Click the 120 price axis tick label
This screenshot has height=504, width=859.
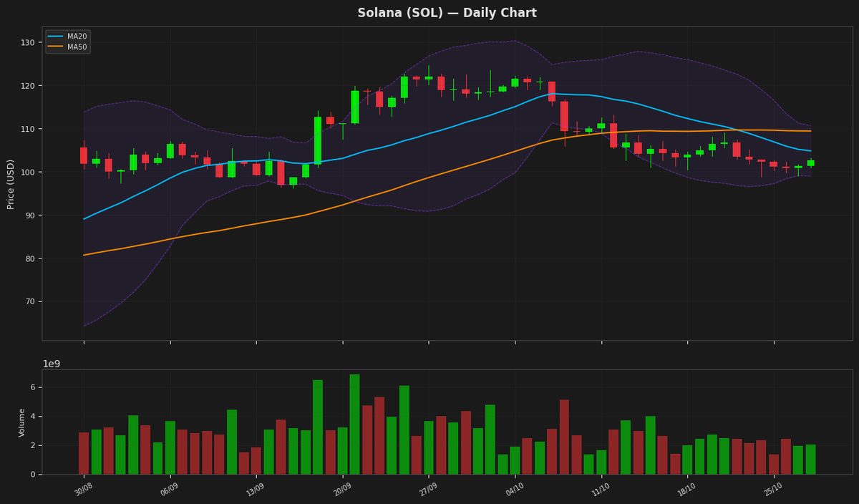click(x=28, y=86)
